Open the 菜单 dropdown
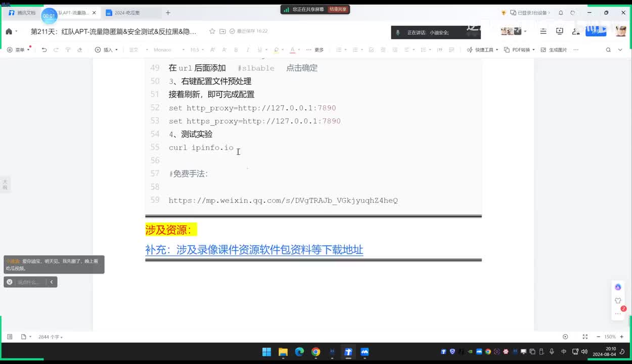 coord(19,50)
